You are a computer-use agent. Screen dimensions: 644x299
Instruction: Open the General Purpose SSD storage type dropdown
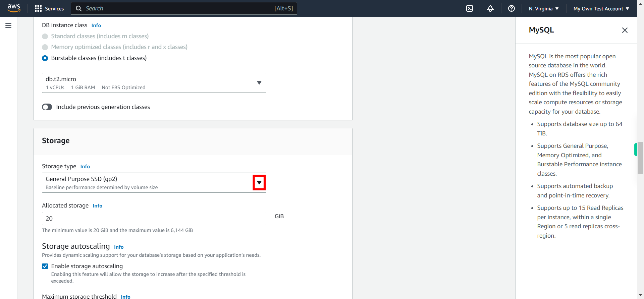click(154, 183)
